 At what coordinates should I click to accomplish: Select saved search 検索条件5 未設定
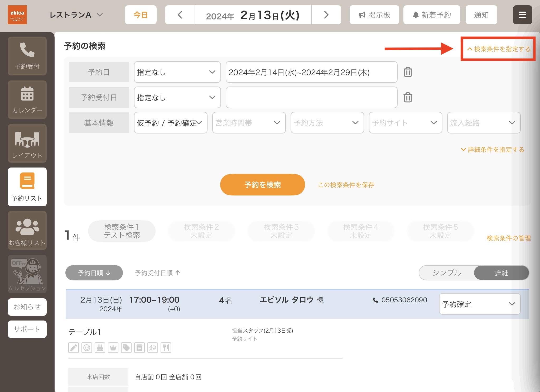click(441, 231)
